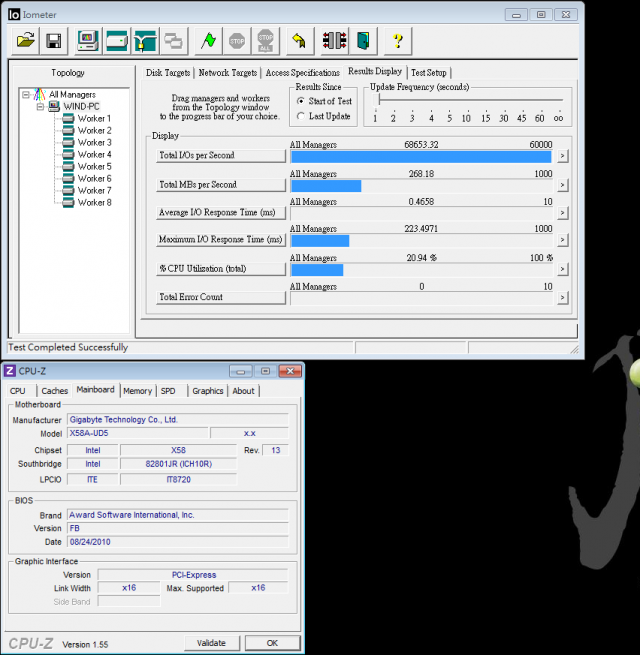640x656 pixels.
Task: Select Last Update radio button
Action: tap(300, 116)
